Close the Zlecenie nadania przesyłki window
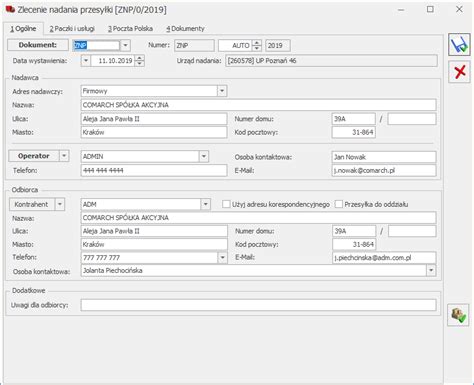 tap(459, 9)
